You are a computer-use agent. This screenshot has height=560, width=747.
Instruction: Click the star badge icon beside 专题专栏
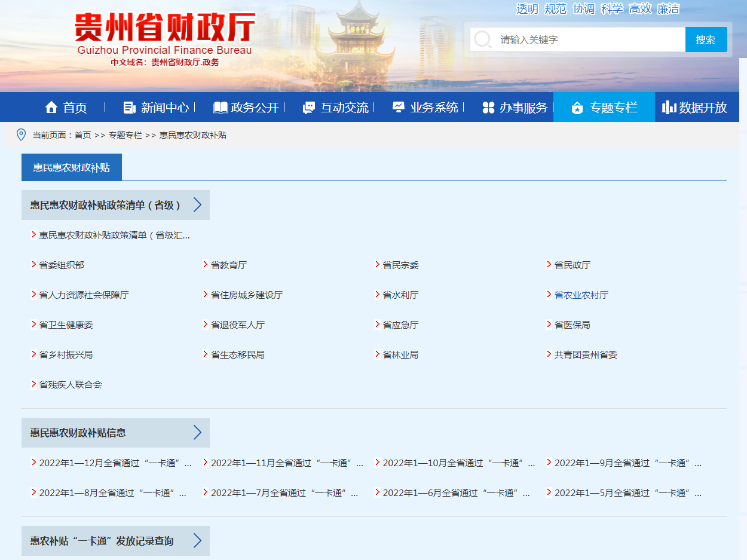[577, 108]
